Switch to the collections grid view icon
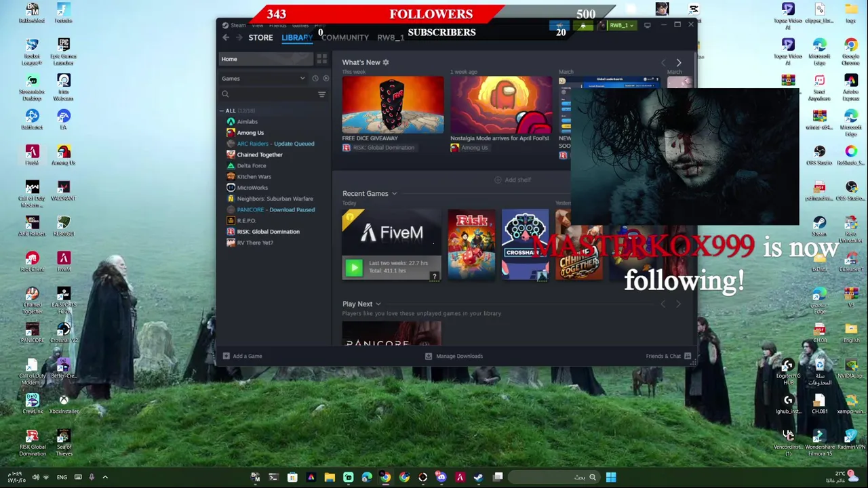Screen dimensions: 868x488 click(321, 59)
